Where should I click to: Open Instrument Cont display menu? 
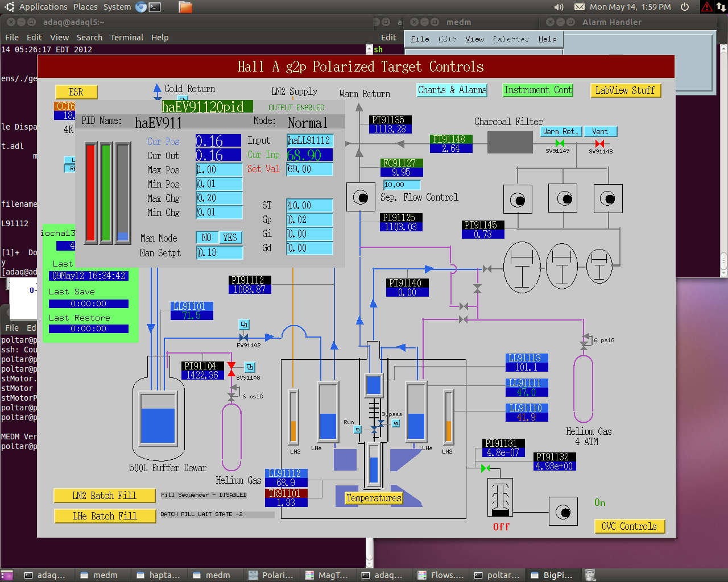538,90
